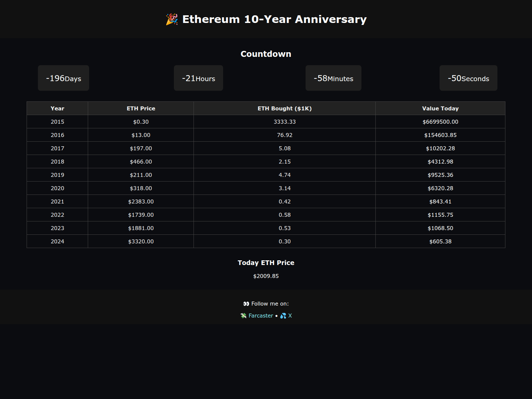This screenshot has height=399, width=532.
Task: Select the 4.74 ETH bought cell
Action: pos(285,175)
